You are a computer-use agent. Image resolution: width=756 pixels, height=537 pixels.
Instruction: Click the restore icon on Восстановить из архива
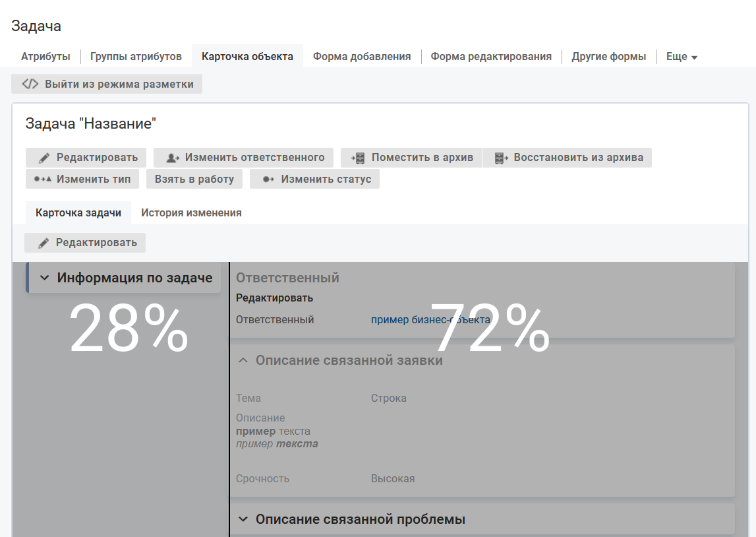coord(502,158)
